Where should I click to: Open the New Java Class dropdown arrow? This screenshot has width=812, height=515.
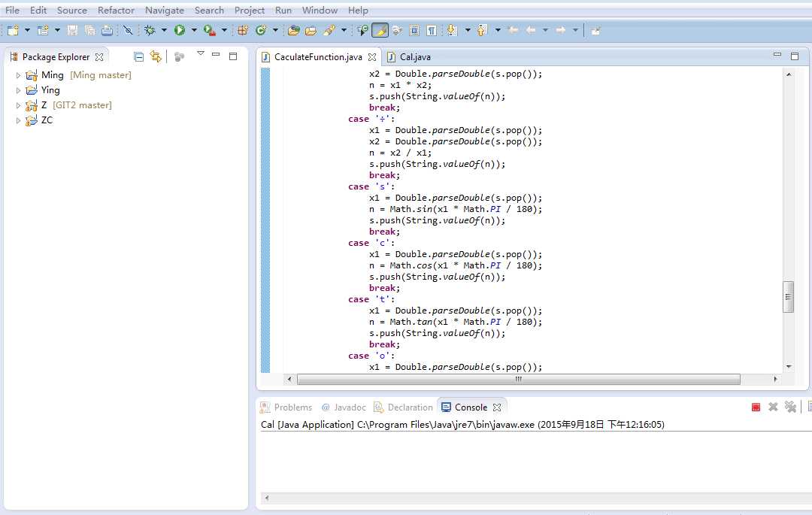pyautogui.click(x=275, y=31)
